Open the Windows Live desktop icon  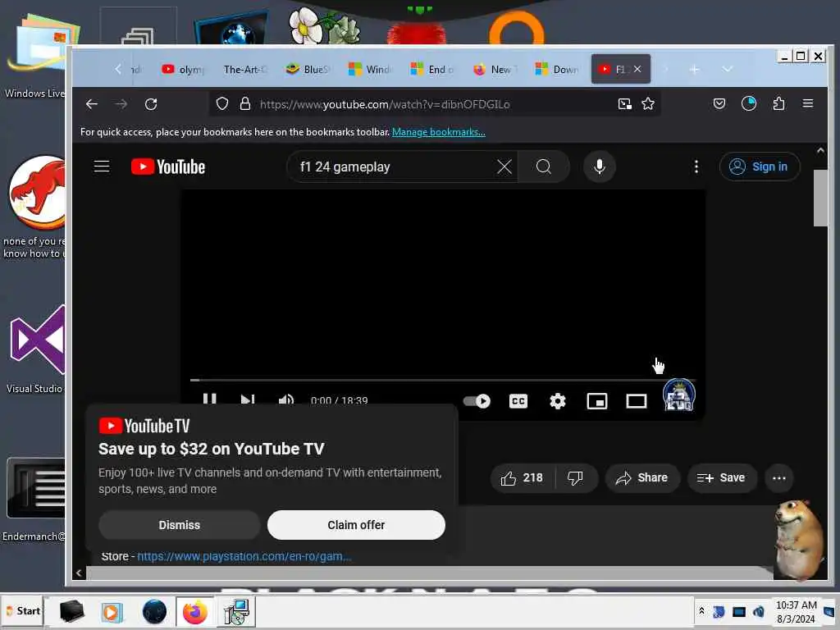[38, 57]
